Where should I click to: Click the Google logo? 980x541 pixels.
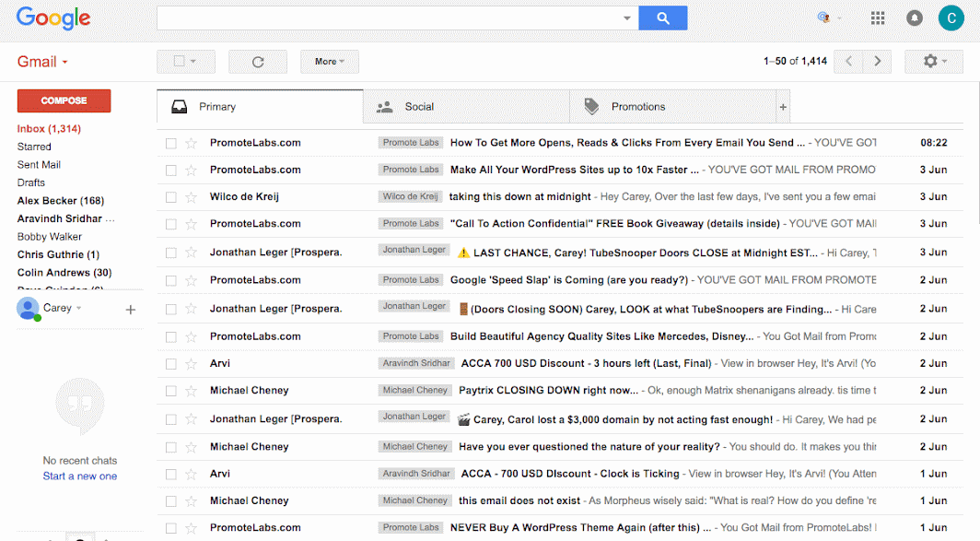53,18
